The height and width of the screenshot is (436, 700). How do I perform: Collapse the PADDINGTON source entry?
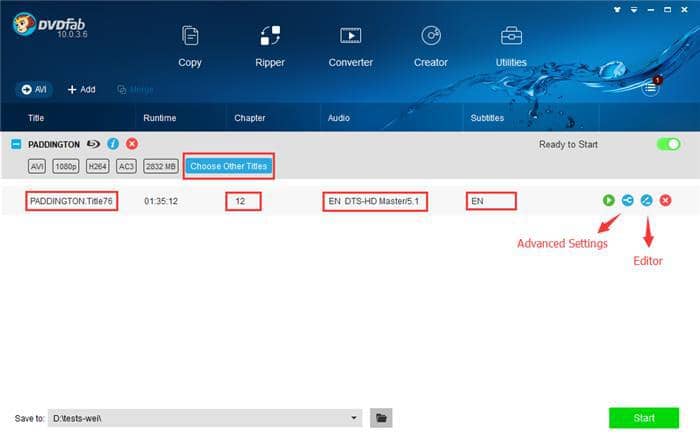tap(16, 144)
